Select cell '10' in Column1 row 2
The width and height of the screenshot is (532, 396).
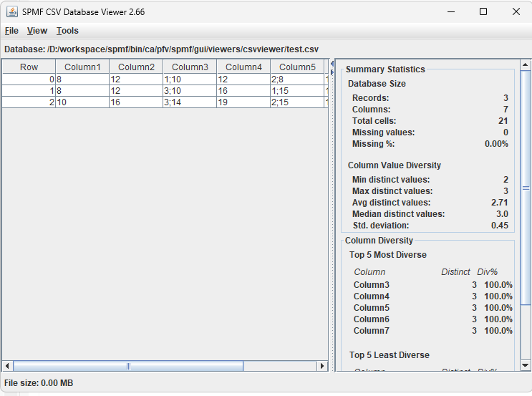(x=82, y=102)
